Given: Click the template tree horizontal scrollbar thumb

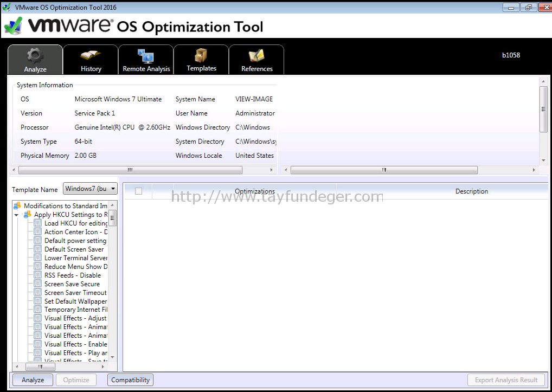Looking at the screenshot, I should click(41, 367).
